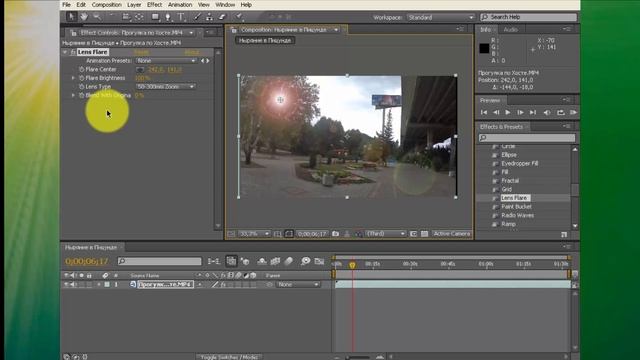Click the Effects & Presets search field
Screen dimensions: 640x360
(527, 138)
